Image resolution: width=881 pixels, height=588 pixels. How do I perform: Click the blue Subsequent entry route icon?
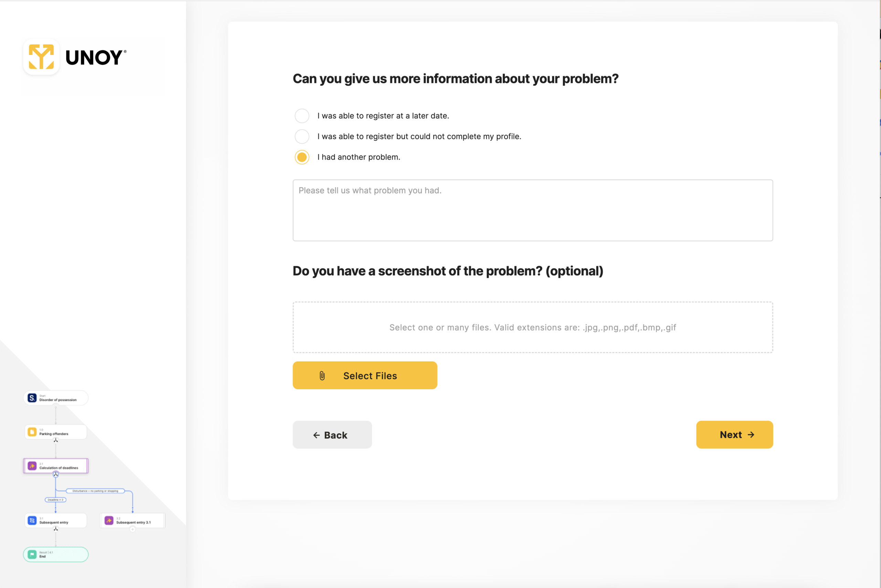(x=32, y=521)
